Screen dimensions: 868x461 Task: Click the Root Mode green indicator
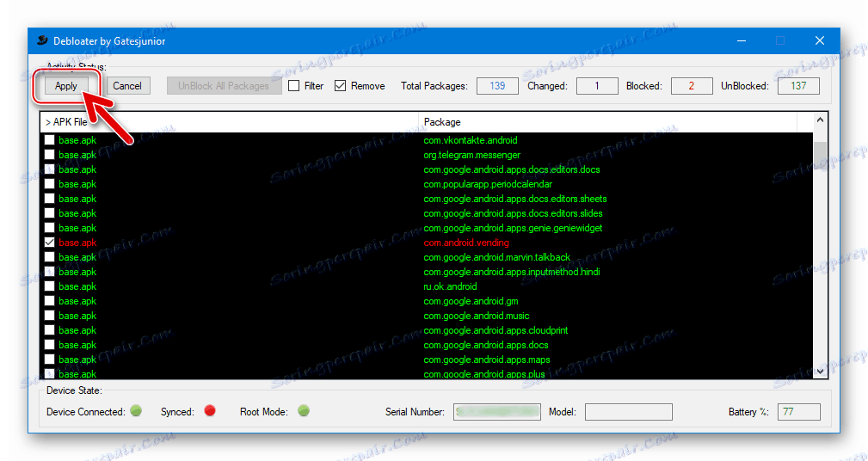304,410
